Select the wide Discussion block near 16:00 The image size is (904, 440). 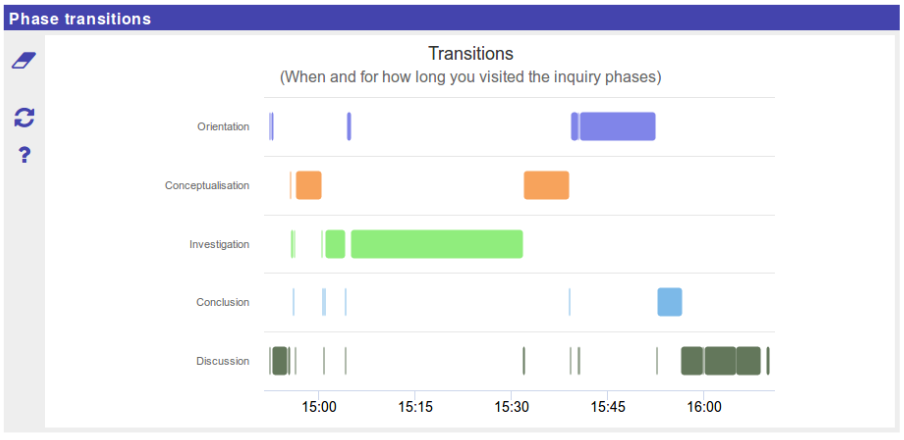[720, 360]
